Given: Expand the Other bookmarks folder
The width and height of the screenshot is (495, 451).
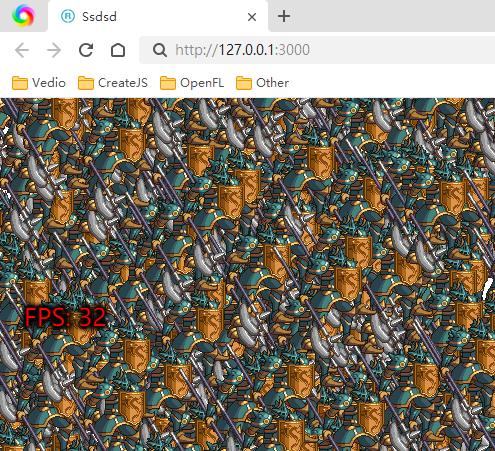Looking at the screenshot, I should point(262,83).
